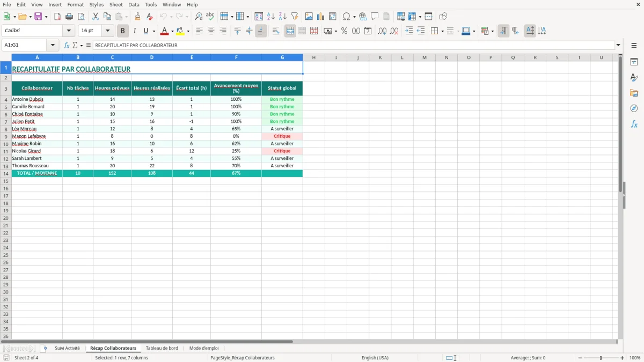
Task: Open Print Preview
Action: (81, 17)
